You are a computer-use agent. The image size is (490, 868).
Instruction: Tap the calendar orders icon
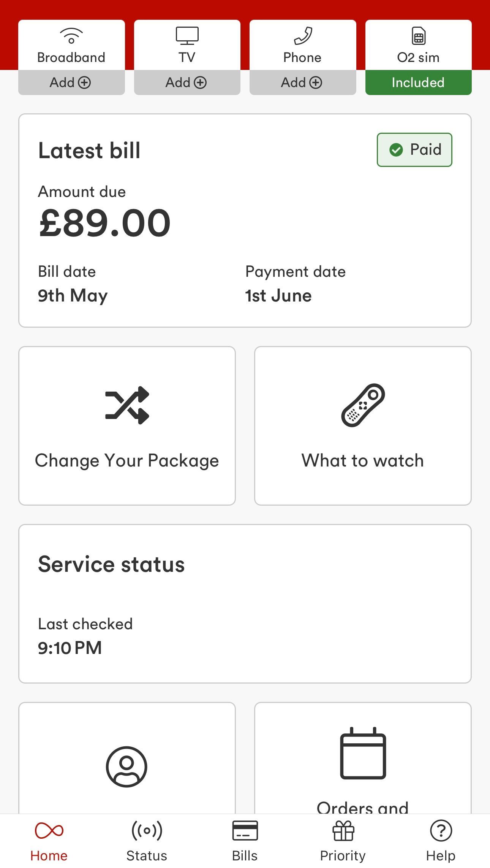point(363,753)
